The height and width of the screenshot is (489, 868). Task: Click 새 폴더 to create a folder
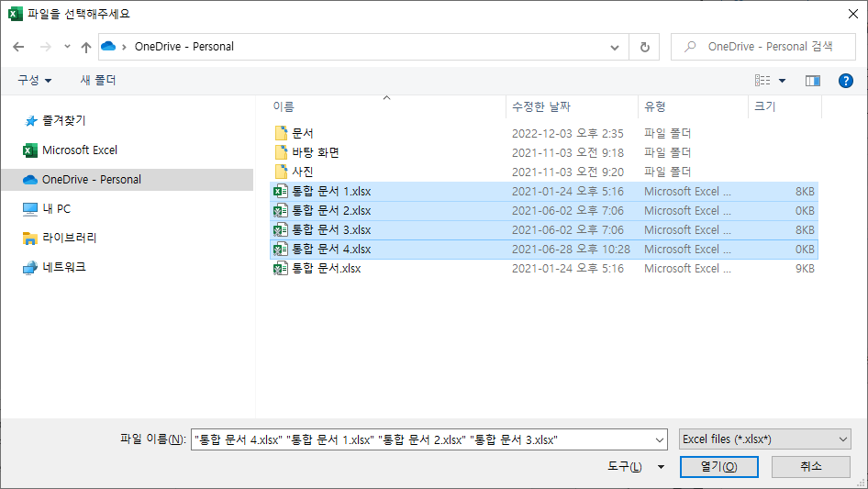click(x=98, y=81)
